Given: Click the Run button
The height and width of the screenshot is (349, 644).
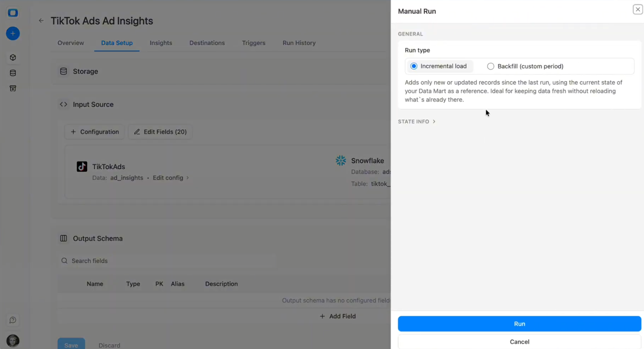Looking at the screenshot, I should tap(519, 323).
